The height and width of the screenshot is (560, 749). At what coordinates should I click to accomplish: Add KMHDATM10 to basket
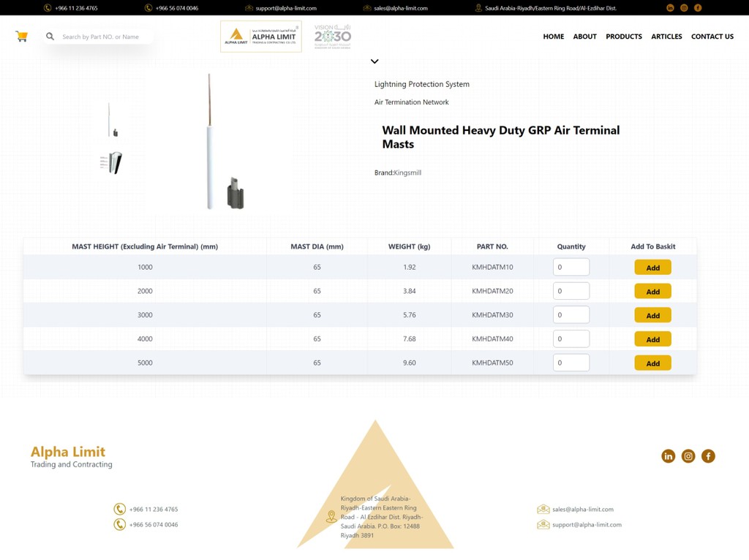click(x=652, y=268)
